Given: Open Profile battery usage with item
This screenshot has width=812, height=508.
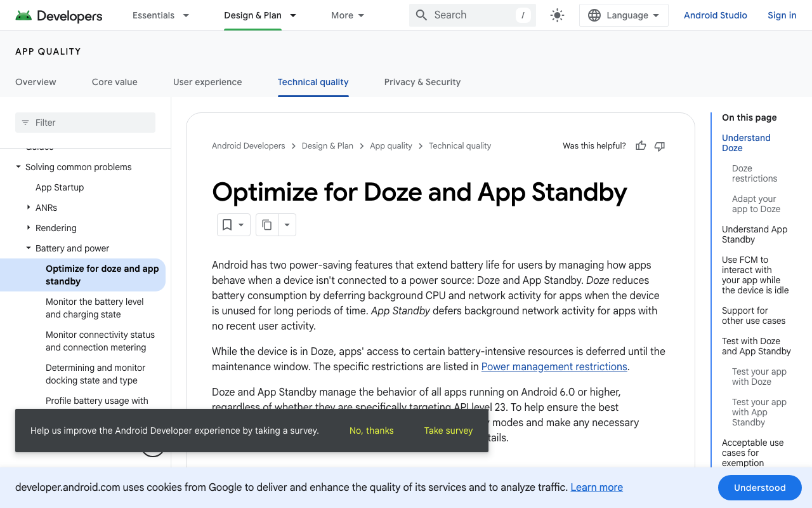Looking at the screenshot, I should pyautogui.click(x=97, y=401).
